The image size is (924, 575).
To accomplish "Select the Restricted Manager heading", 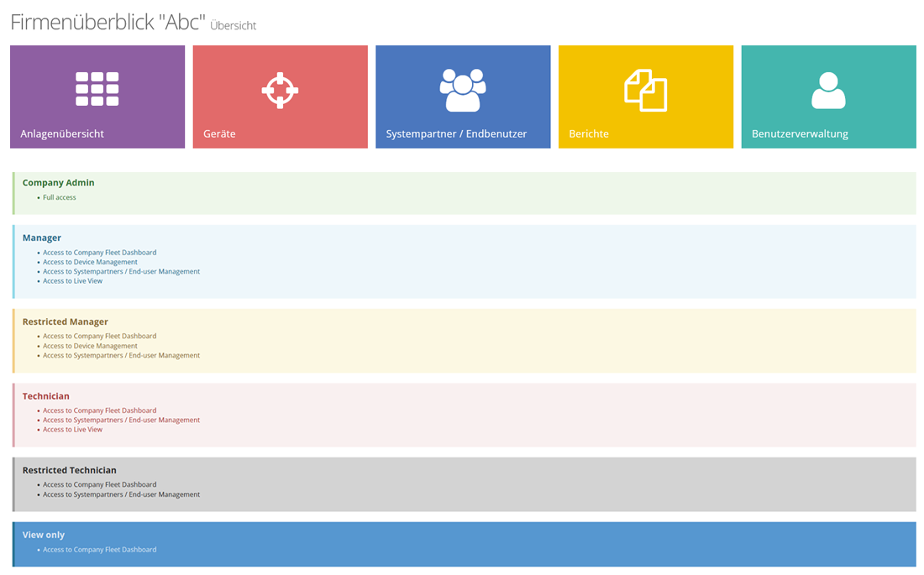I will click(x=66, y=321).
